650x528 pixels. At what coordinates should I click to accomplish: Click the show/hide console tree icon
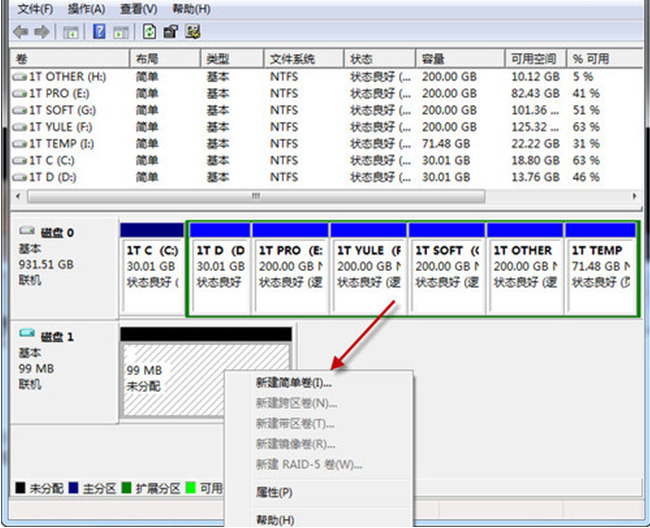click(x=71, y=32)
